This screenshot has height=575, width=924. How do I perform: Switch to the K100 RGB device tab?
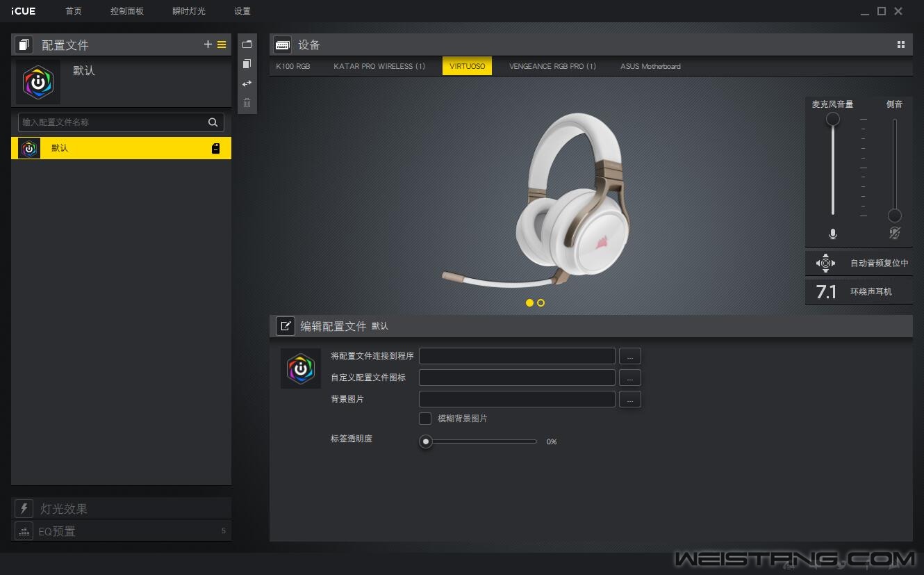pyautogui.click(x=293, y=66)
